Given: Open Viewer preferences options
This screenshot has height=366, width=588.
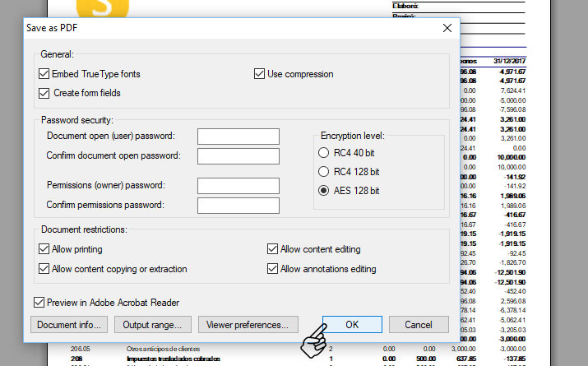Looking at the screenshot, I should tap(248, 325).
